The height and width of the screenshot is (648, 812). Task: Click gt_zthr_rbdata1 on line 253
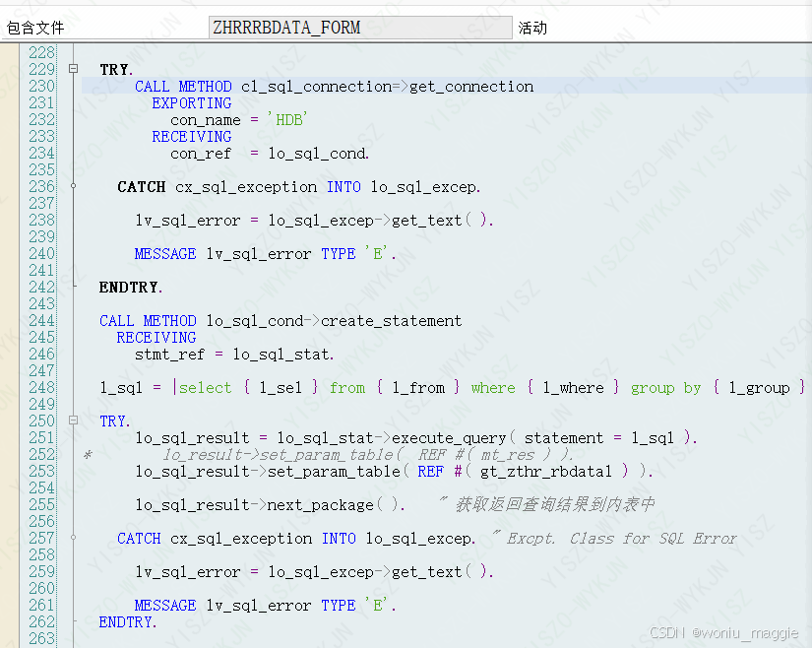click(546, 472)
